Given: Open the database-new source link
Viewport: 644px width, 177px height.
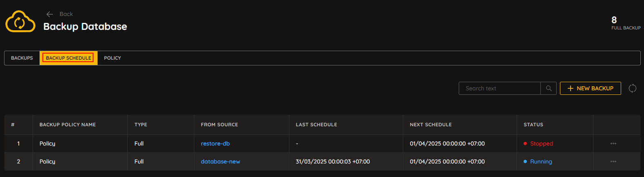Looking at the screenshot, I should [220, 162].
